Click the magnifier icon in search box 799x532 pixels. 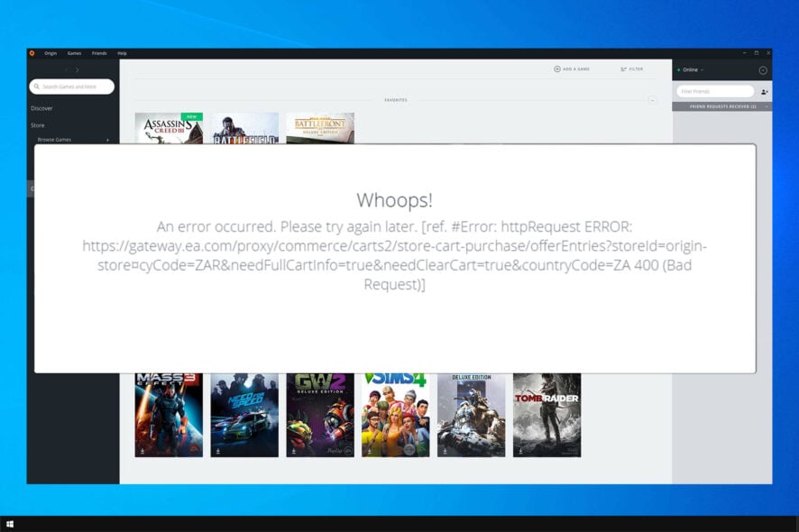pyautogui.click(x=37, y=87)
